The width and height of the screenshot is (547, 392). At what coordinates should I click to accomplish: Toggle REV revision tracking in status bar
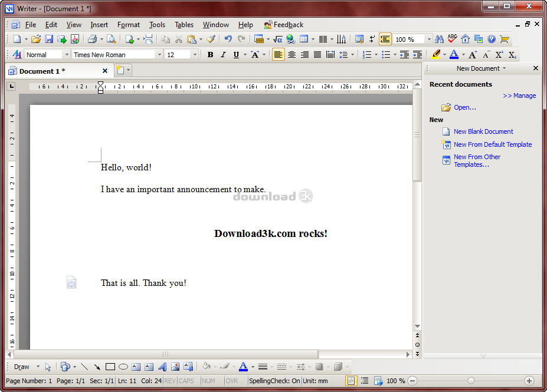click(x=170, y=381)
